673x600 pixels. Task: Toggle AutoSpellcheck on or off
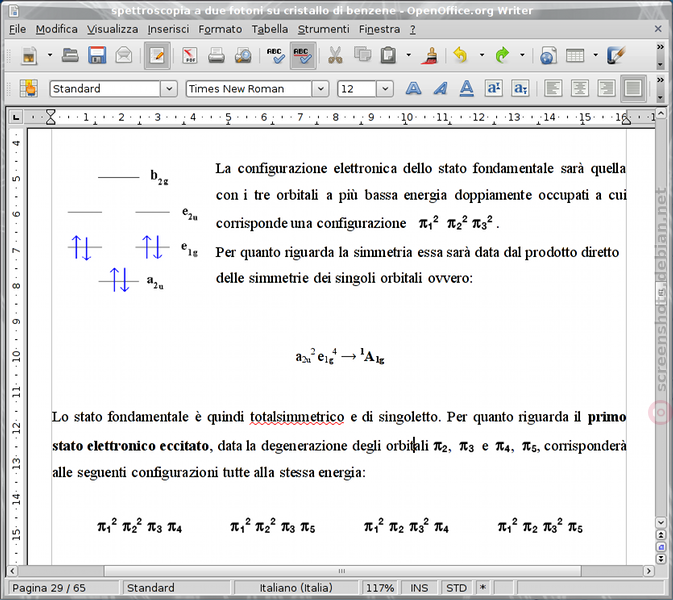click(x=303, y=55)
